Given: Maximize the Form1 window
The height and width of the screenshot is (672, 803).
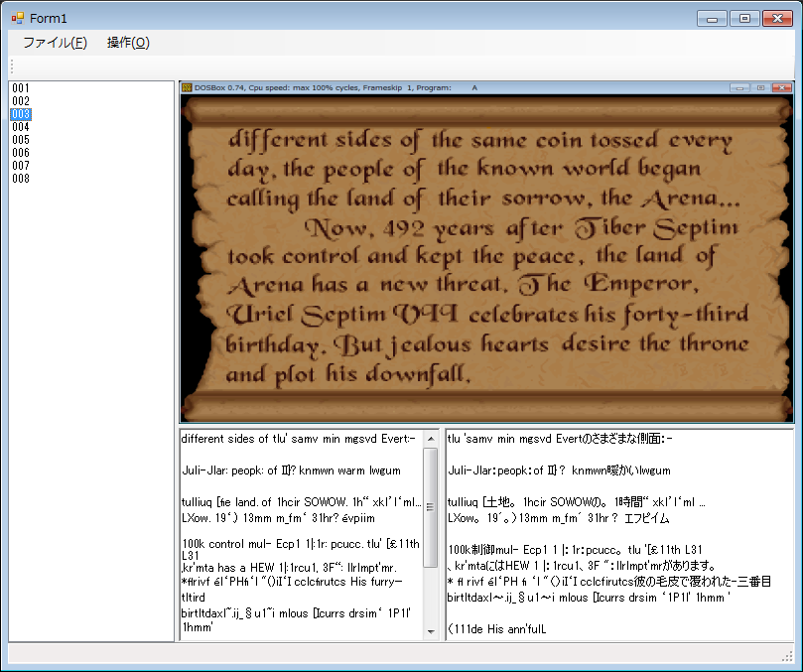Looking at the screenshot, I should pyautogui.click(x=743, y=18).
